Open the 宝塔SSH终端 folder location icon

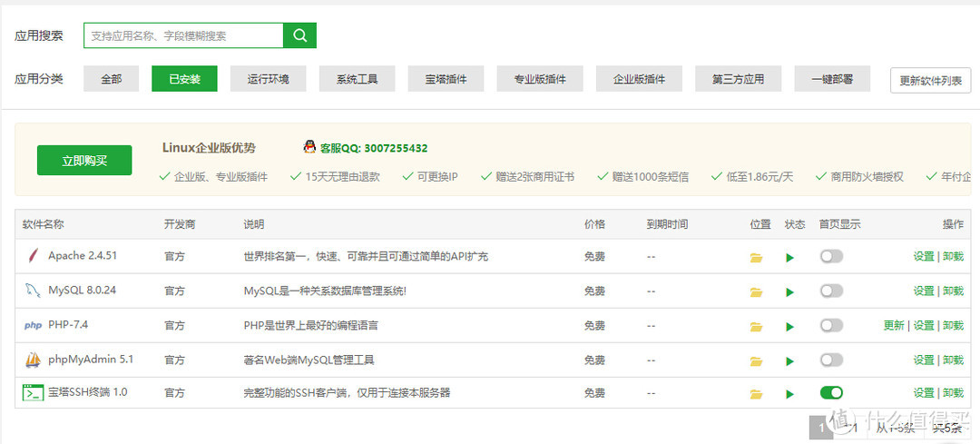coord(756,394)
